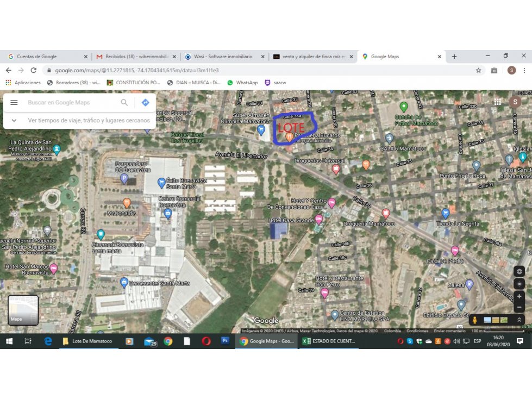Open the Chrome three-dot menu
Screen dimensions: 532x399
(x=524, y=70)
